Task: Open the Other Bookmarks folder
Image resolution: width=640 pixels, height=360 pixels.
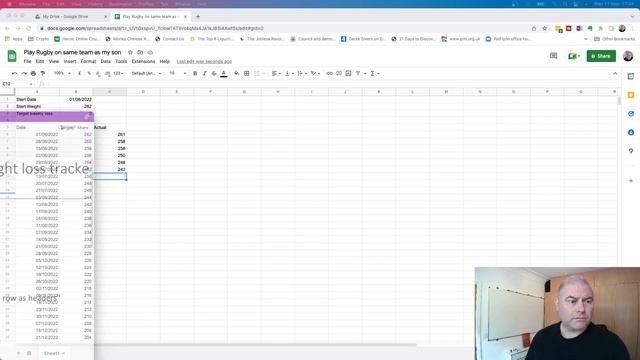Action: [615, 39]
